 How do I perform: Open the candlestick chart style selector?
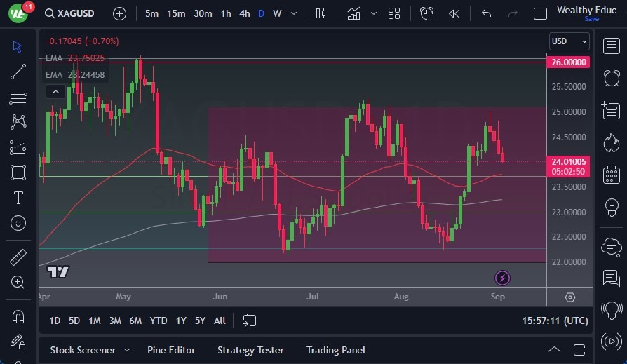coord(321,13)
